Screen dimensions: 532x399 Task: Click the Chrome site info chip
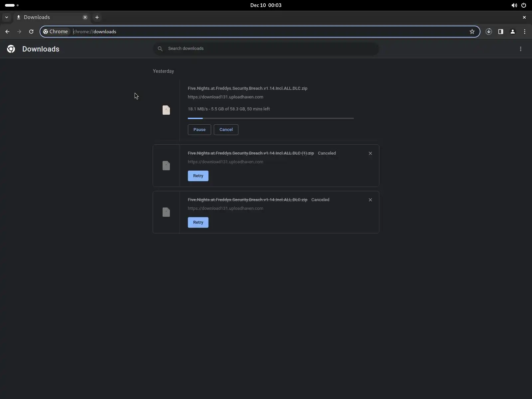coord(56,32)
